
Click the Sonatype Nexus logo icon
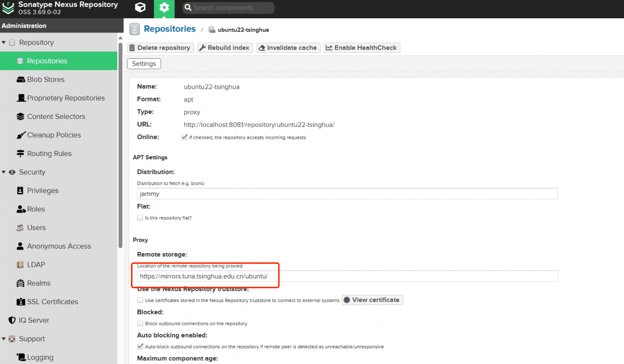8,8
